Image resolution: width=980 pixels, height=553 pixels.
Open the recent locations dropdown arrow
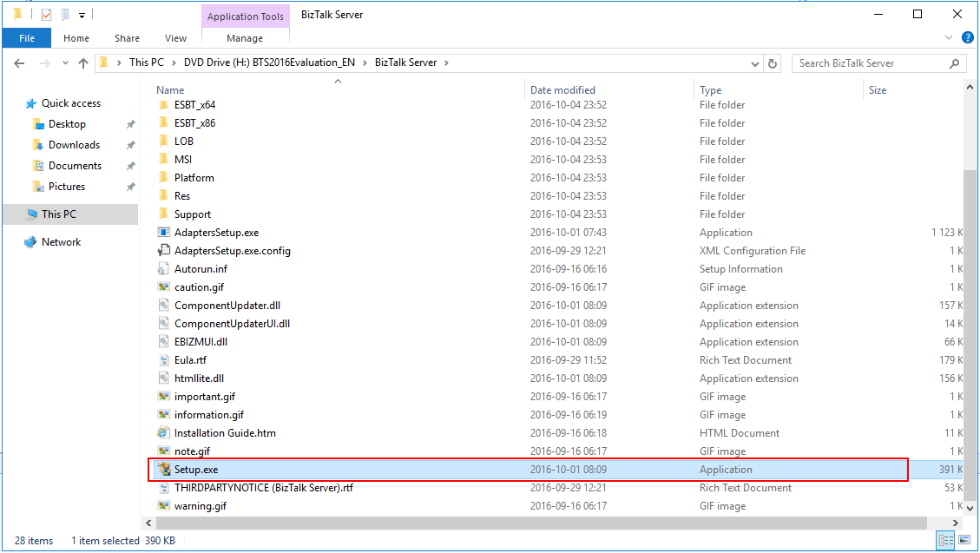pos(65,63)
